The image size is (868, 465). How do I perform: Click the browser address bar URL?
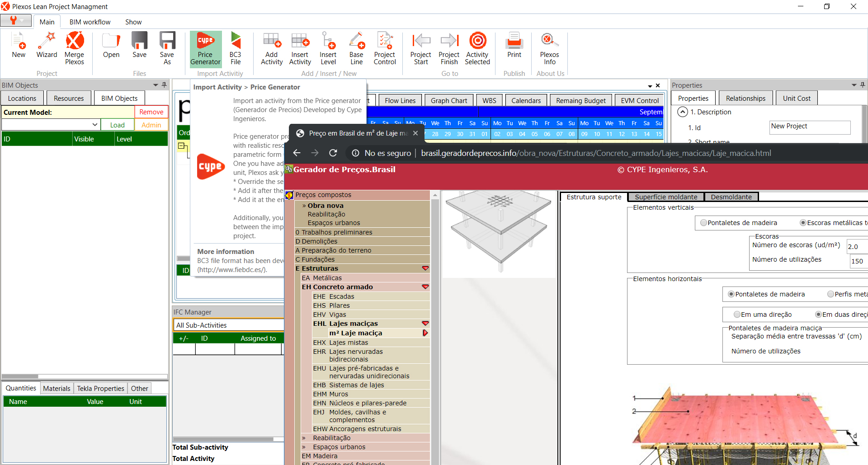coord(596,153)
